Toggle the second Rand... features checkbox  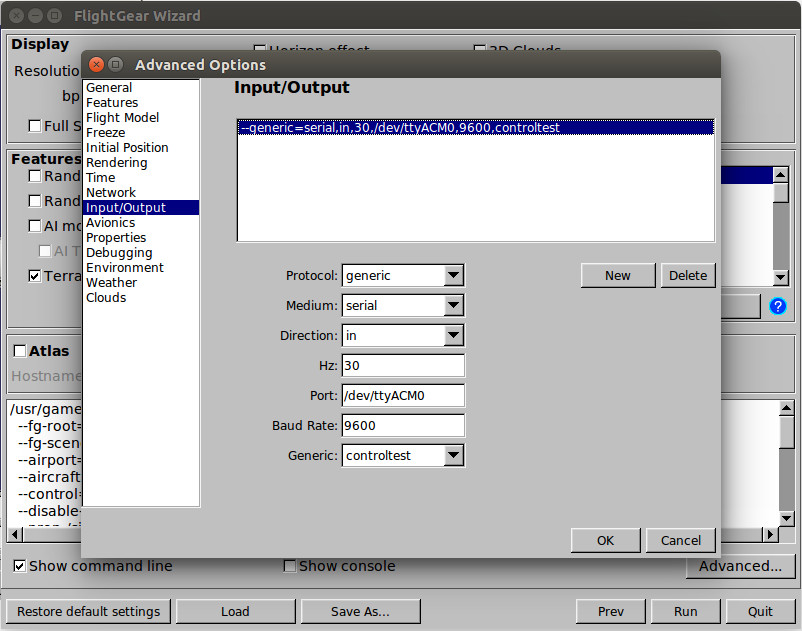(x=35, y=201)
